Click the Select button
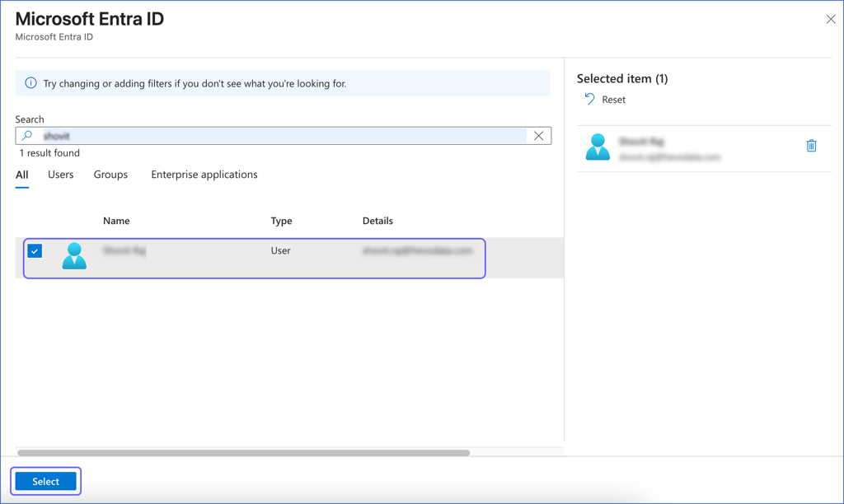844x504 pixels. coord(46,482)
